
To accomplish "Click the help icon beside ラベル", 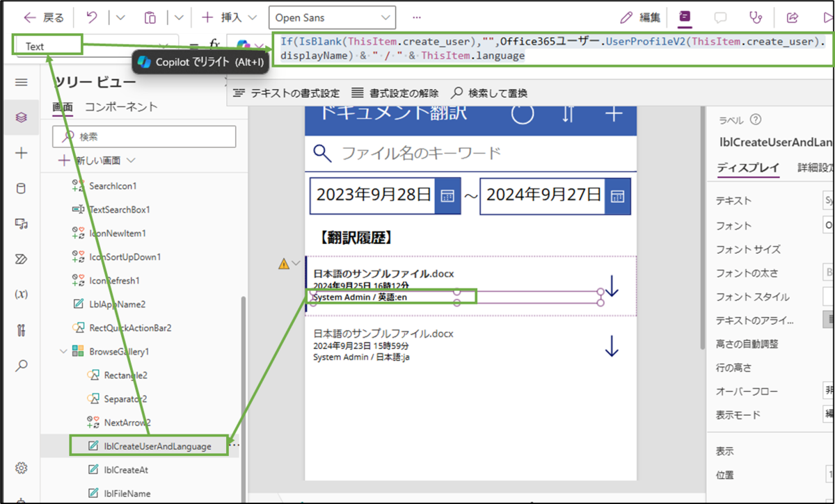I will pyautogui.click(x=756, y=120).
